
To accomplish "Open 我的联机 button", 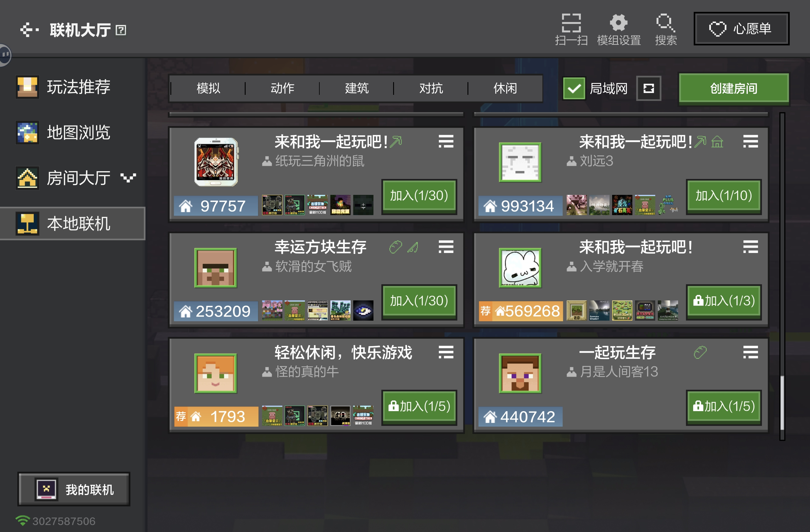I will tap(74, 489).
